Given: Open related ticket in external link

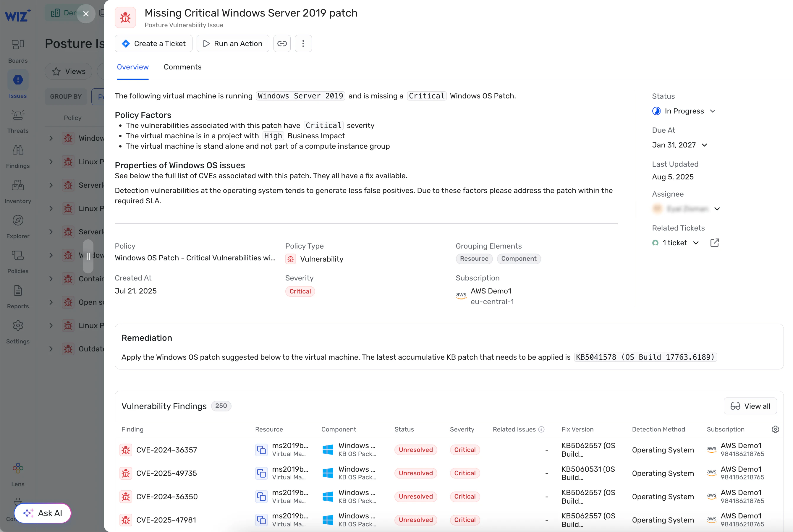Looking at the screenshot, I should [715, 243].
